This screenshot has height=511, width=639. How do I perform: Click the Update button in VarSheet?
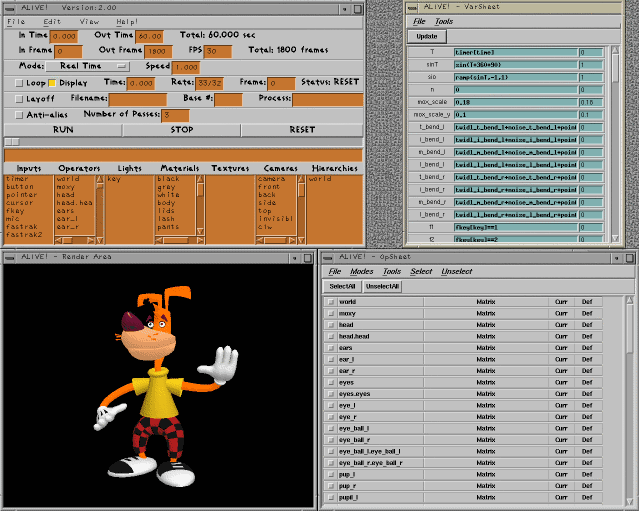421,36
